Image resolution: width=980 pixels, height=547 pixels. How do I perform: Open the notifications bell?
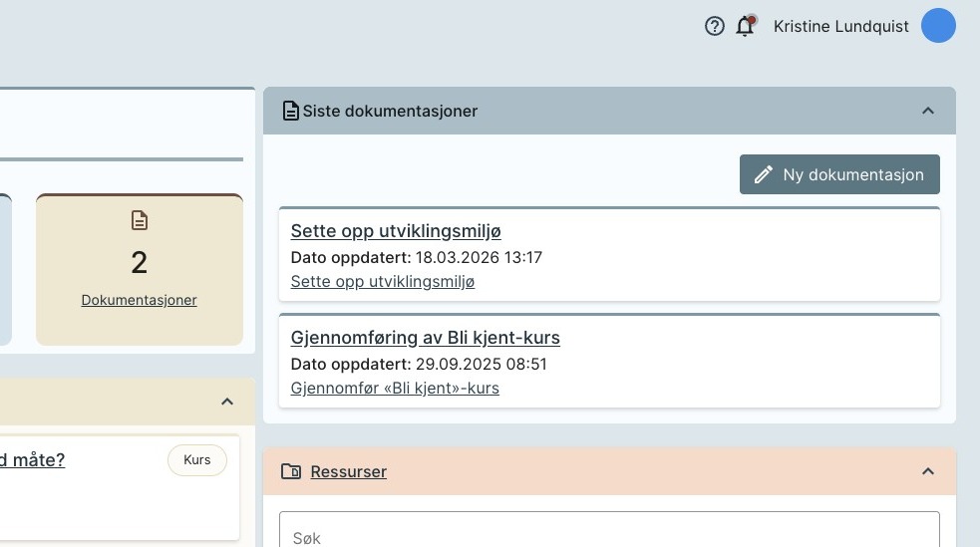tap(745, 27)
